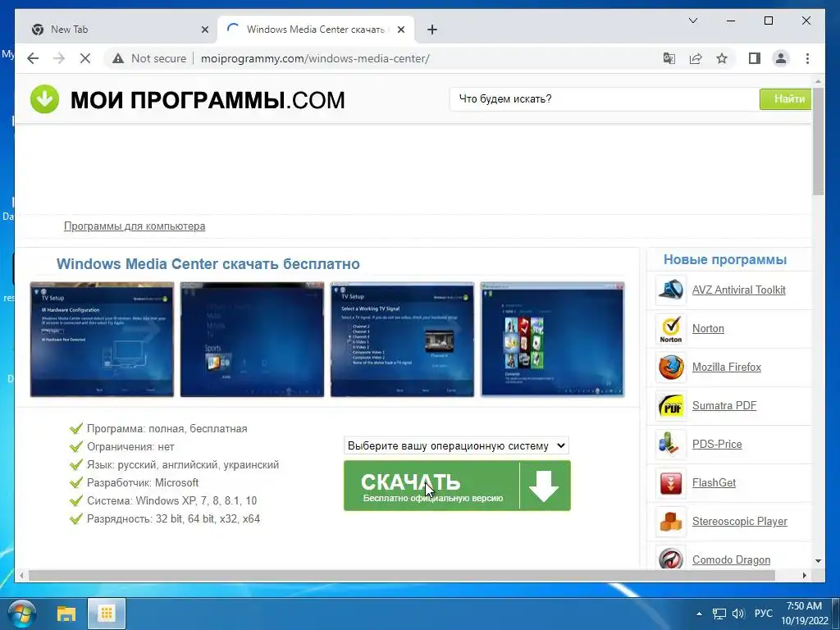The width and height of the screenshot is (840, 630).
Task: Click the vertical page scrollbar thumb
Action: [x=818, y=140]
